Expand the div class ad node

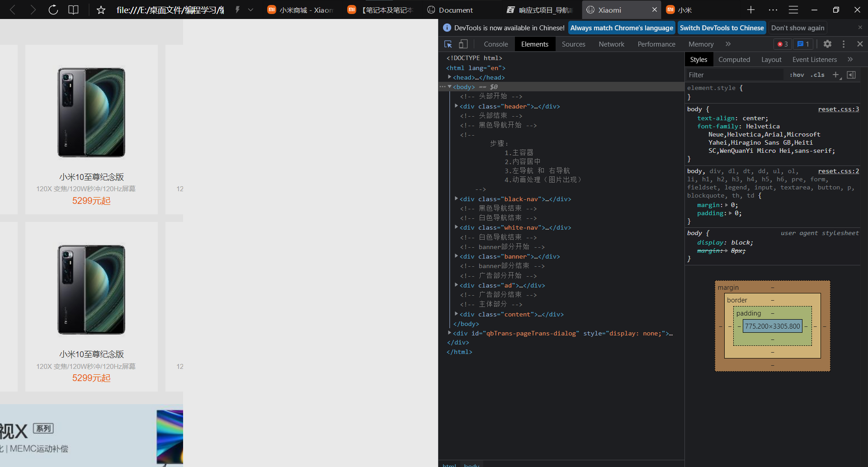(x=456, y=285)
